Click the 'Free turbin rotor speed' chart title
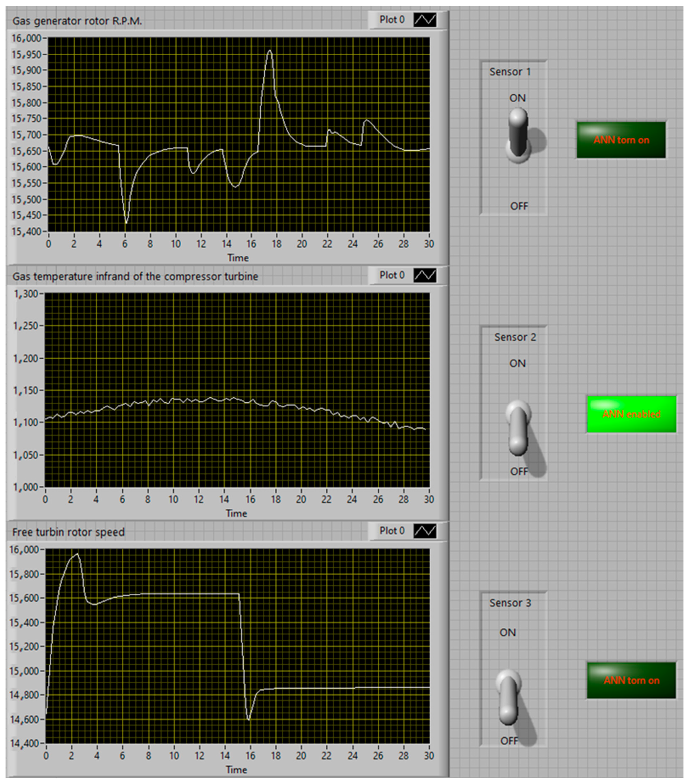 68,532
